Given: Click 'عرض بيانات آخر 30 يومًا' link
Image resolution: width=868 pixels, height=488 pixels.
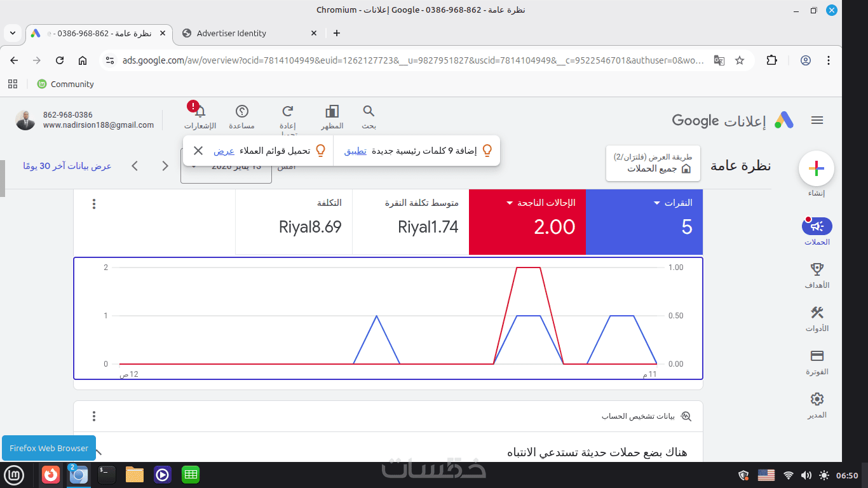Looking at the screenshot, I should (67, 166).
